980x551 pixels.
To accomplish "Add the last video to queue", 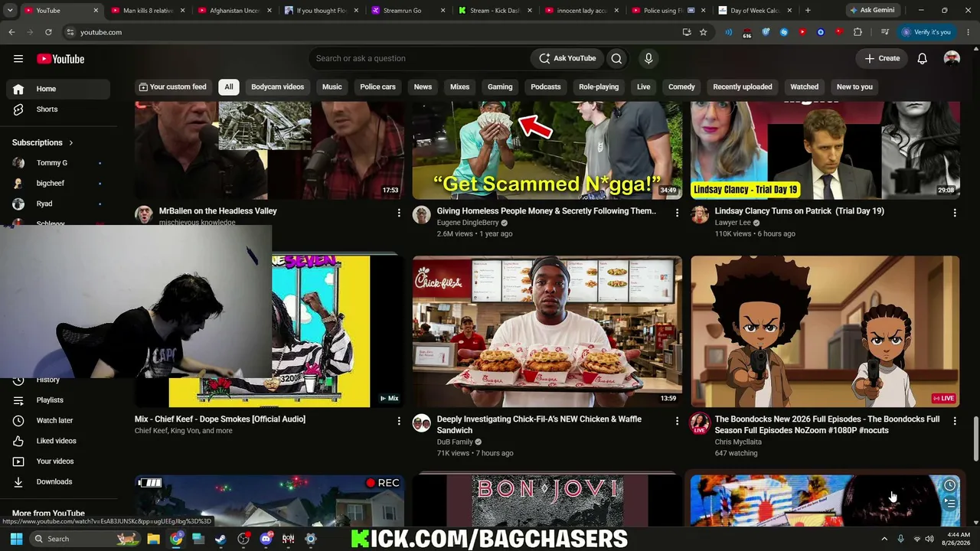I will (949, 503).
